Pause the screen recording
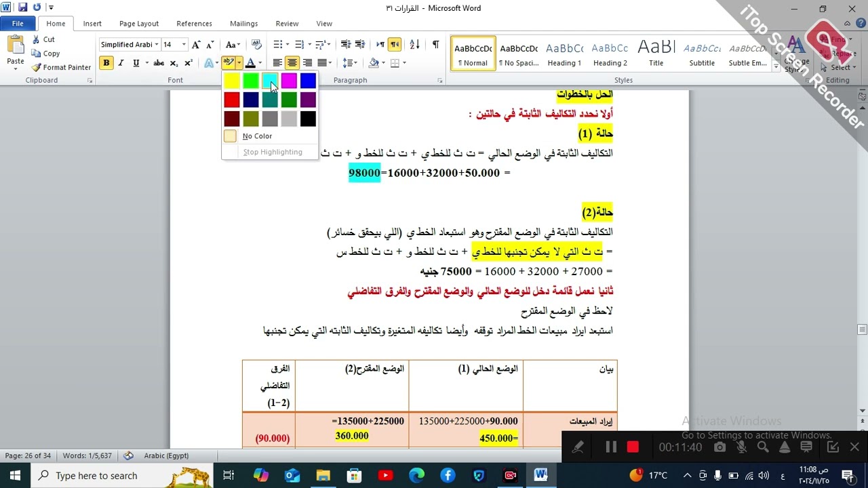The height and width of the screenshot is (488, 868). point(611,447)
